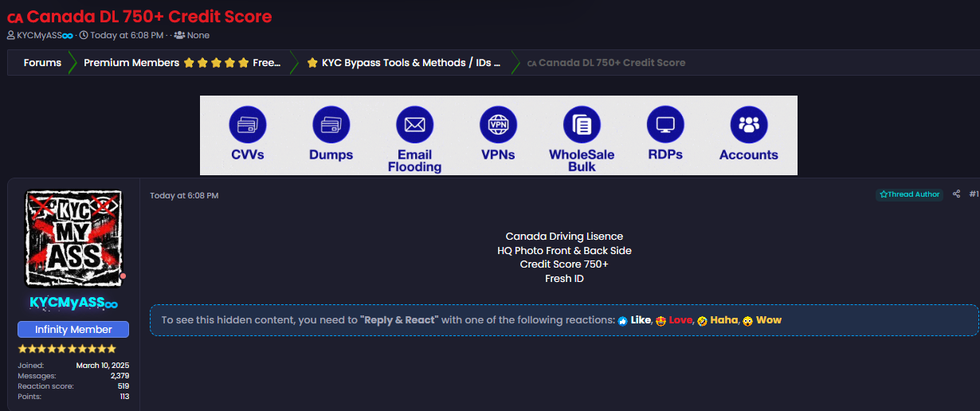Screen dimensions: 980x411
Task: Click the Wow reaction emoji icon
Action: tap(747, 320)
